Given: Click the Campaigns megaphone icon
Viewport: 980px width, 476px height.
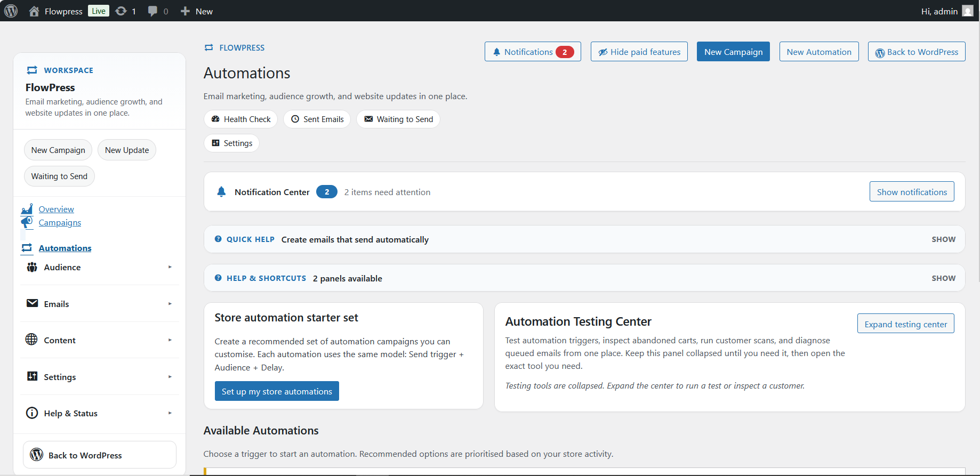Looking at the screenshot, I should point(27,222).
